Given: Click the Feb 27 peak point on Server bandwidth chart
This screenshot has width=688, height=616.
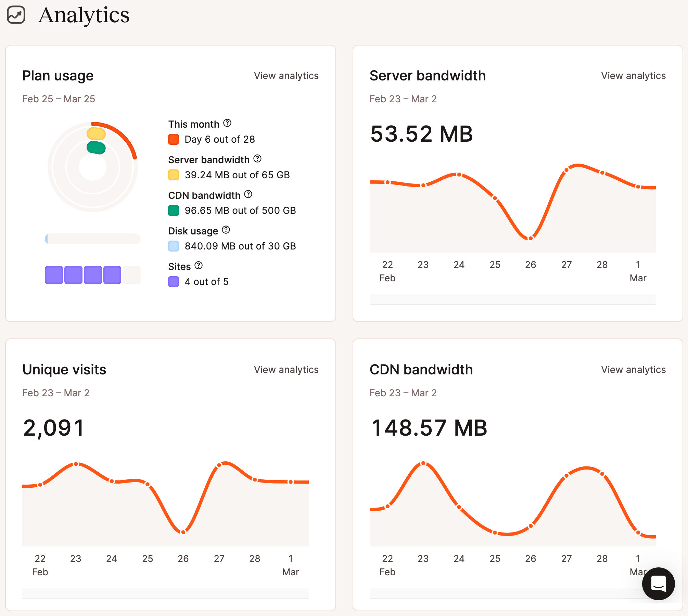Looking at the screenshot, I should pos(567,169).
